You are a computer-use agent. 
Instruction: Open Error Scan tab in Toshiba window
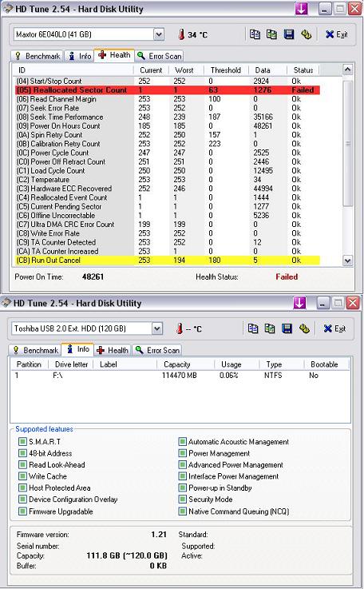coord(157,350)
